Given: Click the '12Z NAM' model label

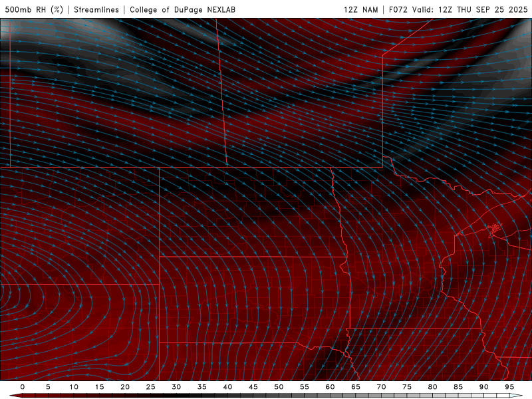Looking at the screenshot, I should [x=361, y=9].
